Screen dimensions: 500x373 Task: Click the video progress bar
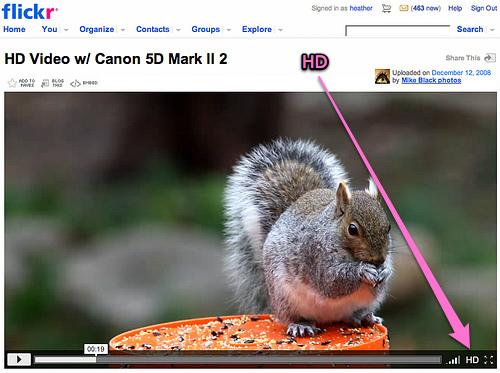[x=238, y=360]
